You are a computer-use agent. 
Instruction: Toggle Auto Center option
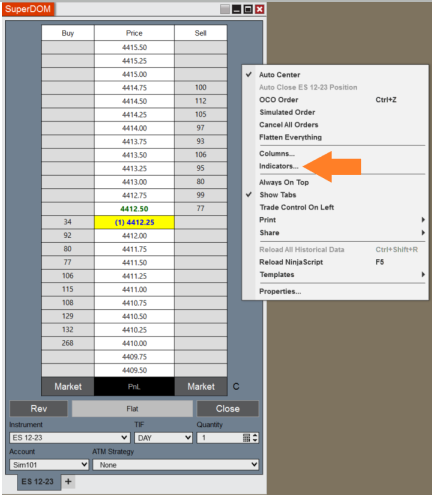(x=279, y=75)
